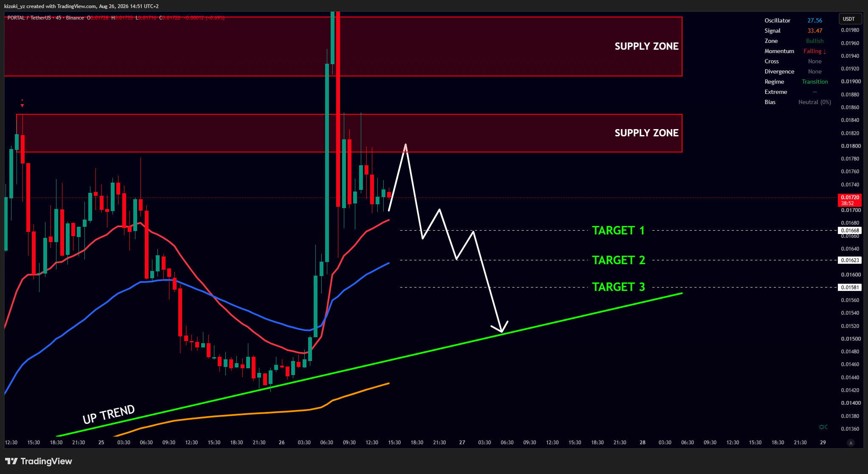This screenshot has width=868, height=474.
Task: Click the date 25 on time axis
Action: click(101, 443)
